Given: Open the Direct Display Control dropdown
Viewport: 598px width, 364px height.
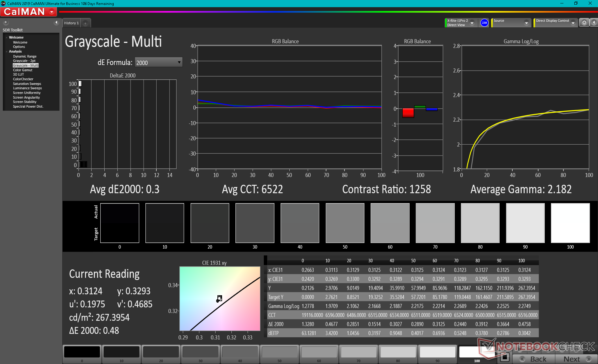Looking at the screenshot, I should [x=573, y=23].
